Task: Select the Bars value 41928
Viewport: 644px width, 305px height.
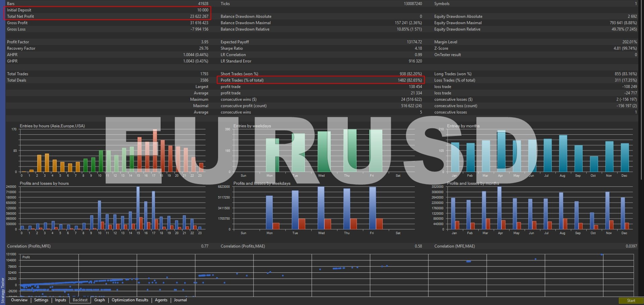Action: click(203, 4)
